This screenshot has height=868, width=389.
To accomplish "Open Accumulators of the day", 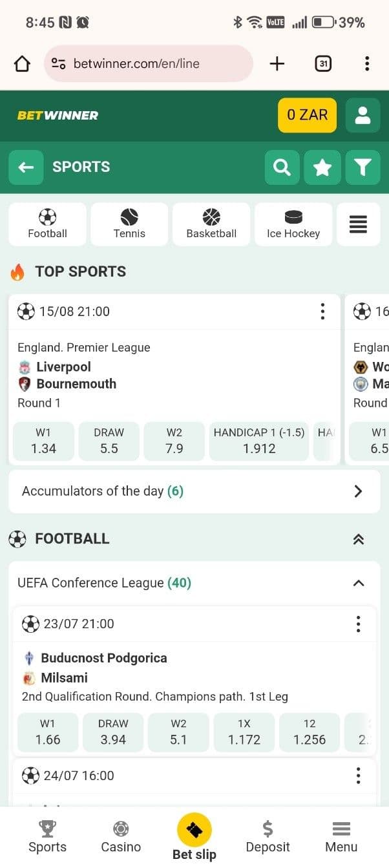I will tap(194, 491).
